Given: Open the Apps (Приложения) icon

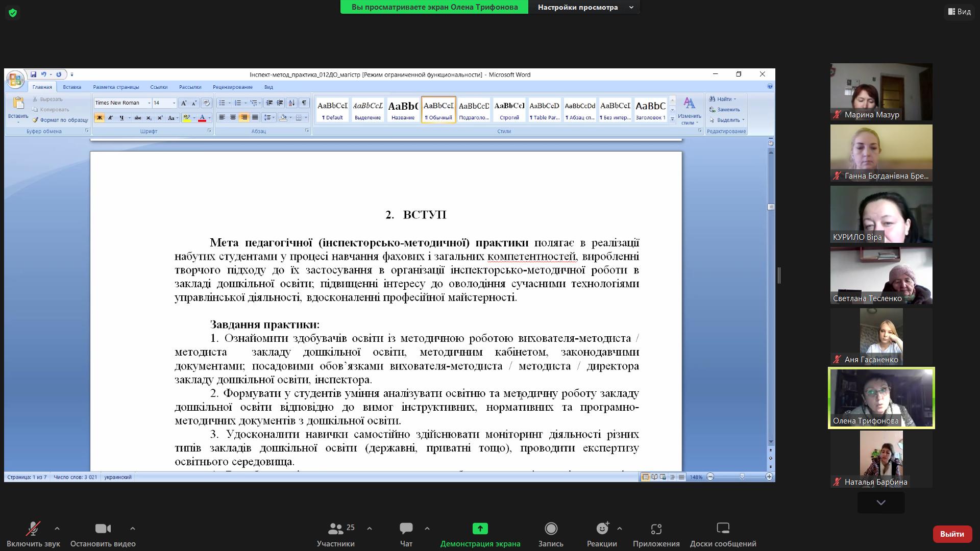Looking at the screenshot, I should coord(656,529).
